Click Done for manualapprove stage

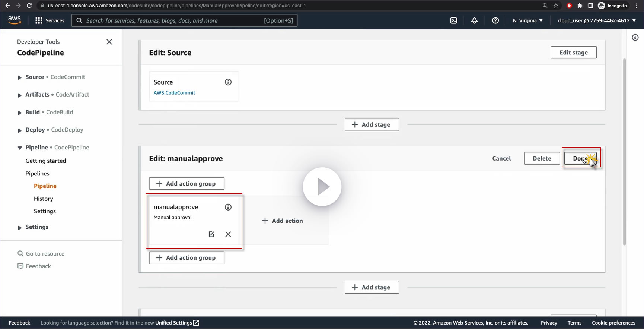pyautogui.click(x=580, y=158)
